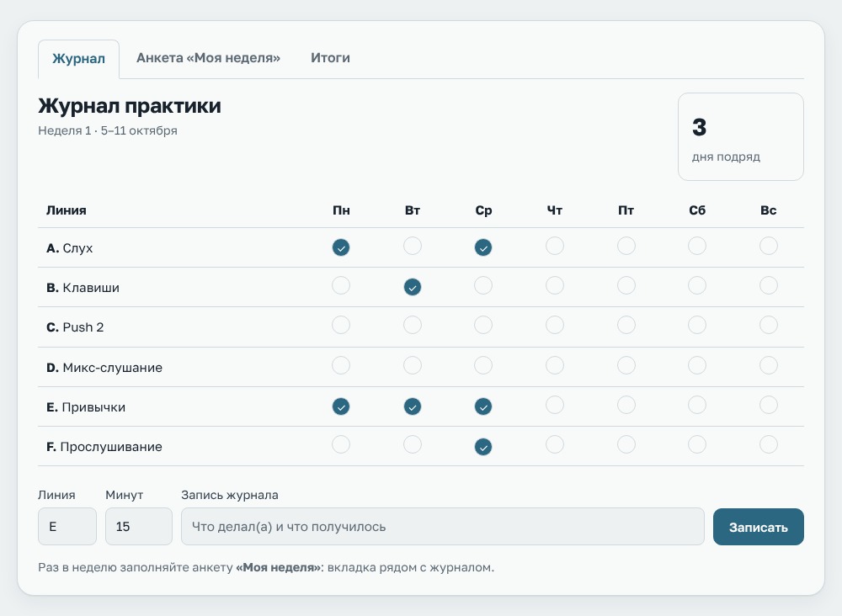Screen dimensions: 842x616
Task: Check Микс-слушание on Wednesday (Ср)
Action: (483, 365)
